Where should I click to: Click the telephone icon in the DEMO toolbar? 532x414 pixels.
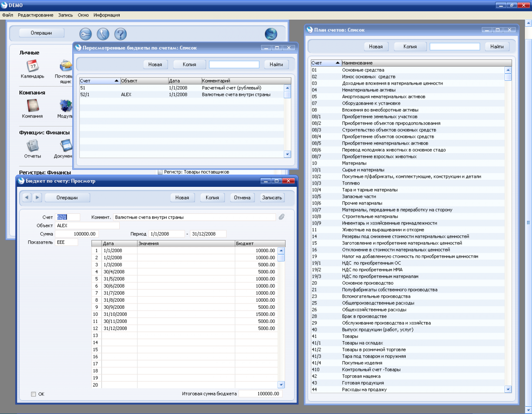(103, 34)
